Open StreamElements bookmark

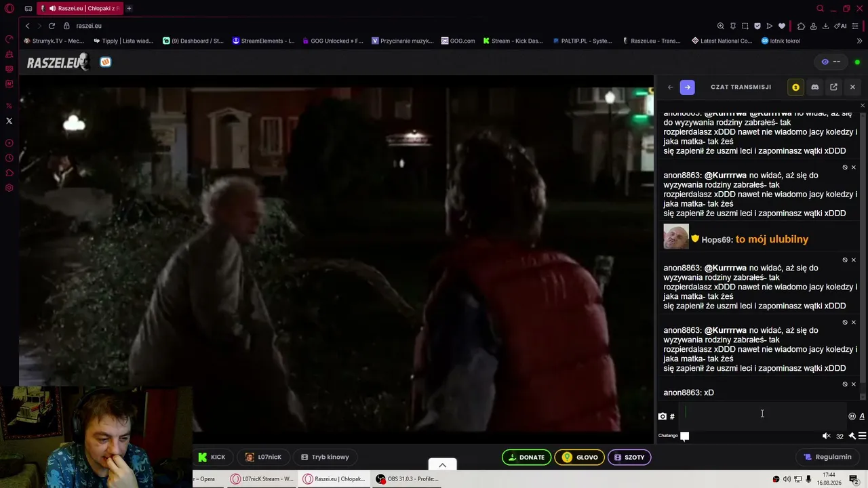click(263, 41)
